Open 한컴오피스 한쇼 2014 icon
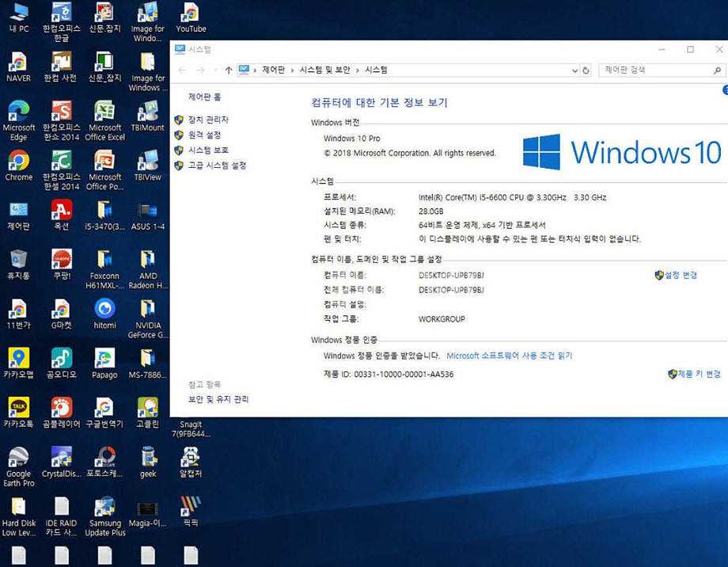The image size is (728, 567). tap(61, 121)
